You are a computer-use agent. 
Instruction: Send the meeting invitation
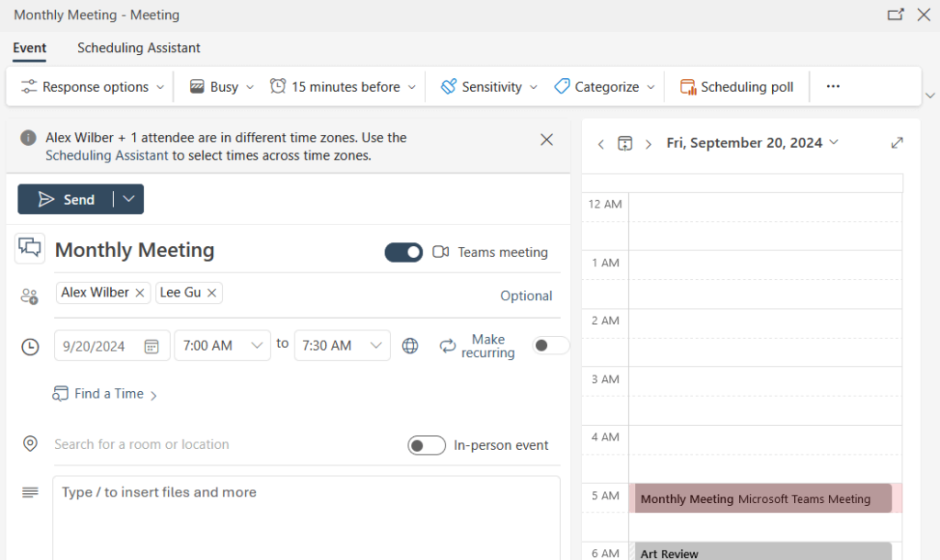tap(66, 199)
